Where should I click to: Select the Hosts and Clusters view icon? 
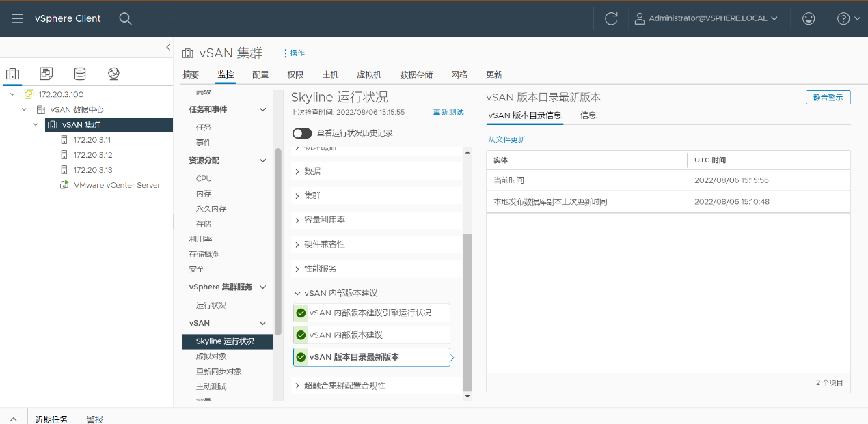[12, 74]
